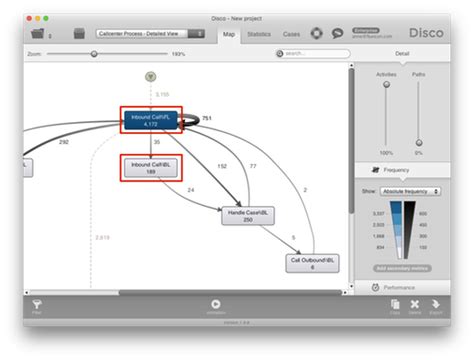The height and width of the screenshot is (360, 474).
Task: Click the Delete X icon
Action: click(415, 304)
